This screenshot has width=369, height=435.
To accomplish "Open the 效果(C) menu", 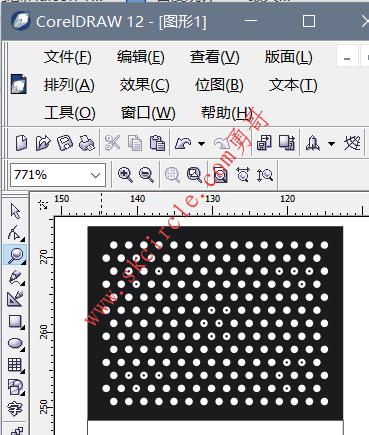I will coord(145,85).
